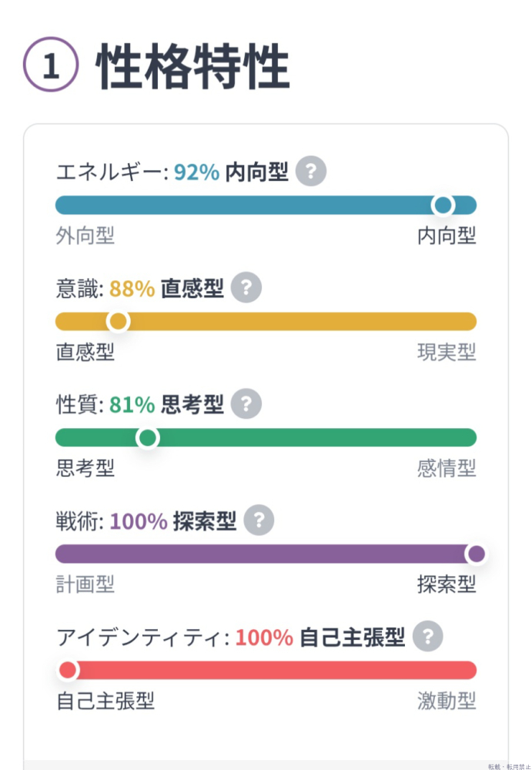Open the help icon next to 意識 直感型
The image size is (532, 770).
pos(246,288)
